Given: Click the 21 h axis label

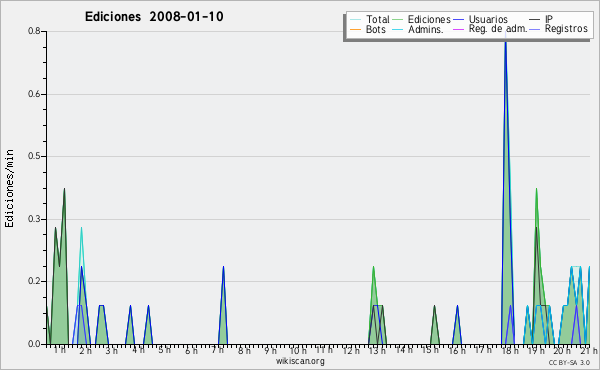Looking at the screenshot, I should tap(589, 350).
